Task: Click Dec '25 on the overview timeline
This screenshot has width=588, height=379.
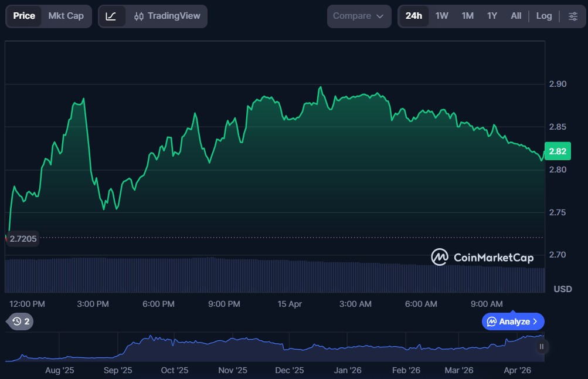Action: pos(290,370)
